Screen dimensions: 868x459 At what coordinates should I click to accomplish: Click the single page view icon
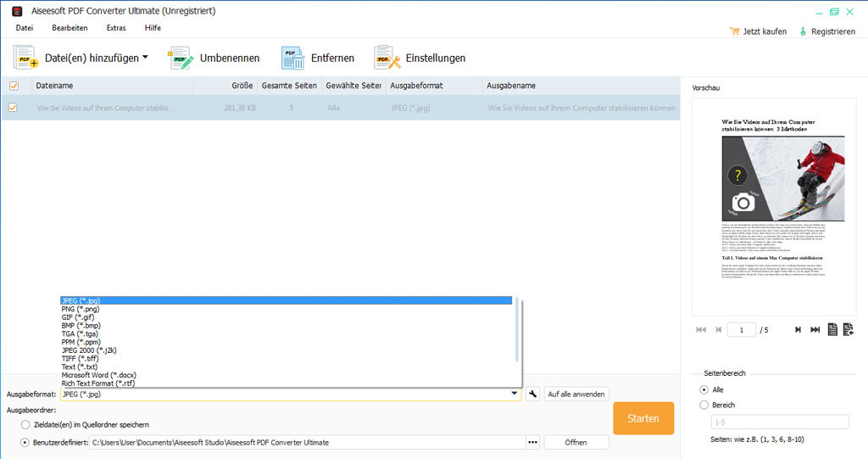point(832,330)
